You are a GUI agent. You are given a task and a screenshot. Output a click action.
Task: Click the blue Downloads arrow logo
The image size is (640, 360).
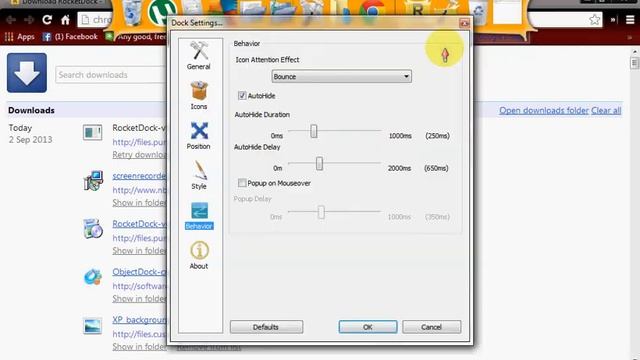coord(27,73)
